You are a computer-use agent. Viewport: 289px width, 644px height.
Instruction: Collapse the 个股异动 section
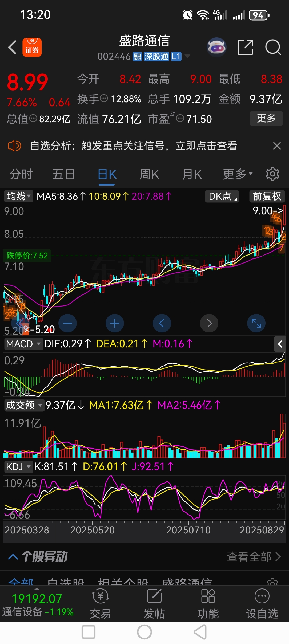[x=13, y=557]
